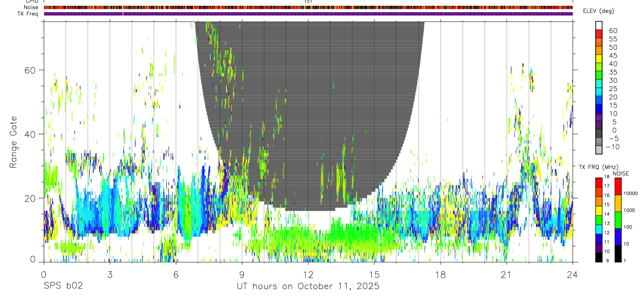Click the 'NOISE' legend title
This screenshot has width=644, height=297.
[620, 173]
